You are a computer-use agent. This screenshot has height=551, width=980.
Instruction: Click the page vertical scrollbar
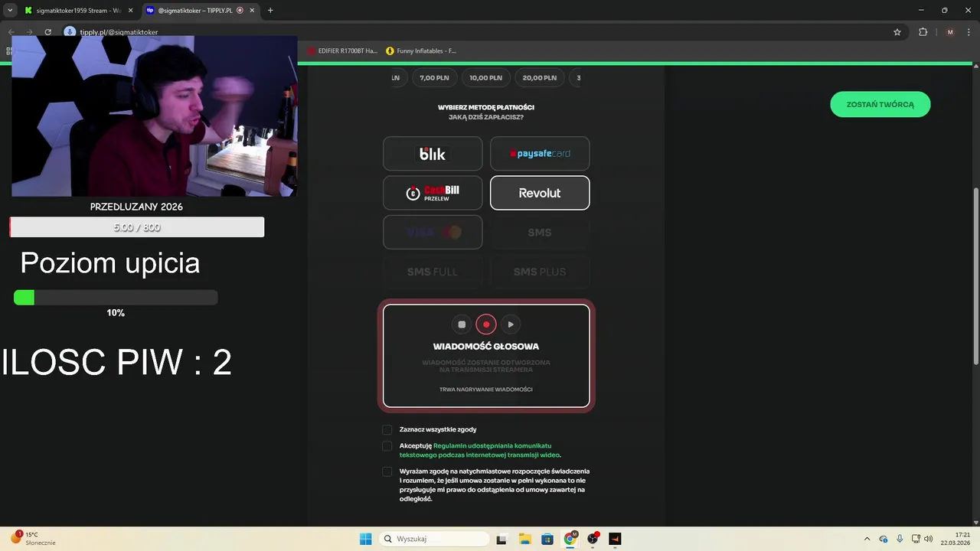coord(975,275)
